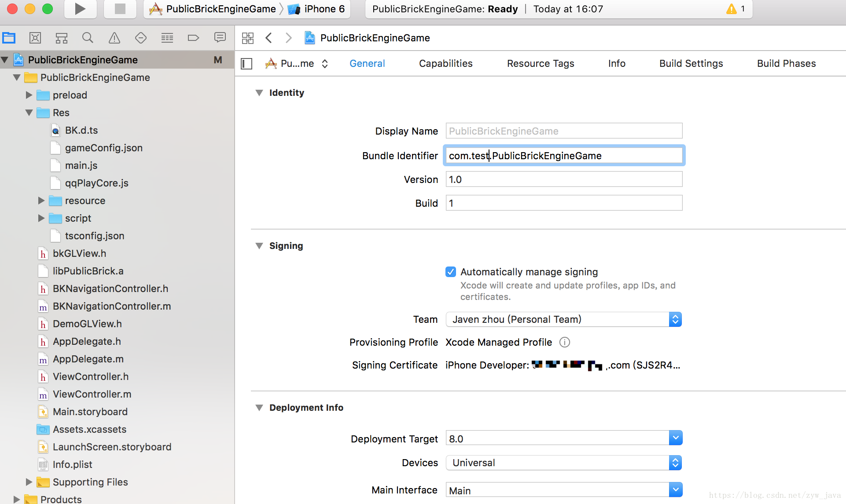Open Deployment Target dropdown arrow
Viewport: 846px width, 504px height.
click(x=675, y=438)
